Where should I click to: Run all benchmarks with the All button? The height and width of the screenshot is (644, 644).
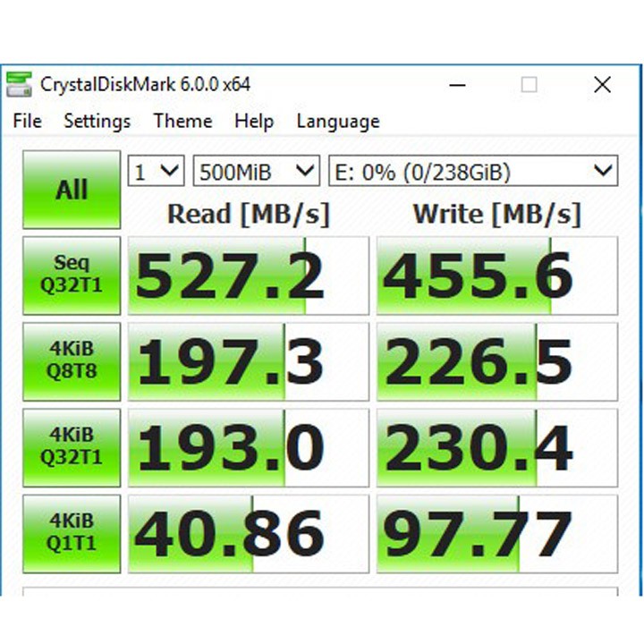point(72,190)
